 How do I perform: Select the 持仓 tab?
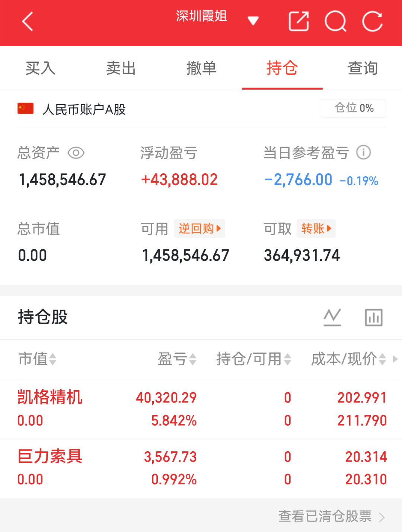(x=282, y=68)
